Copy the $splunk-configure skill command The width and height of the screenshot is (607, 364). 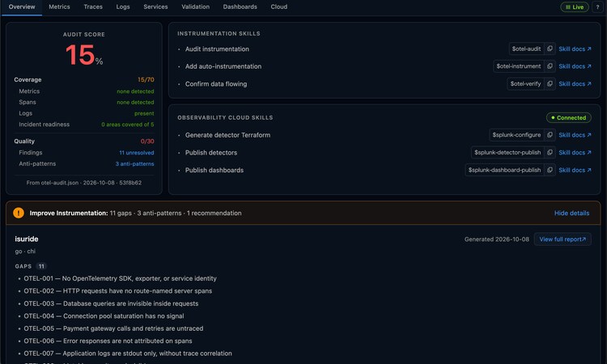[550, 135]
